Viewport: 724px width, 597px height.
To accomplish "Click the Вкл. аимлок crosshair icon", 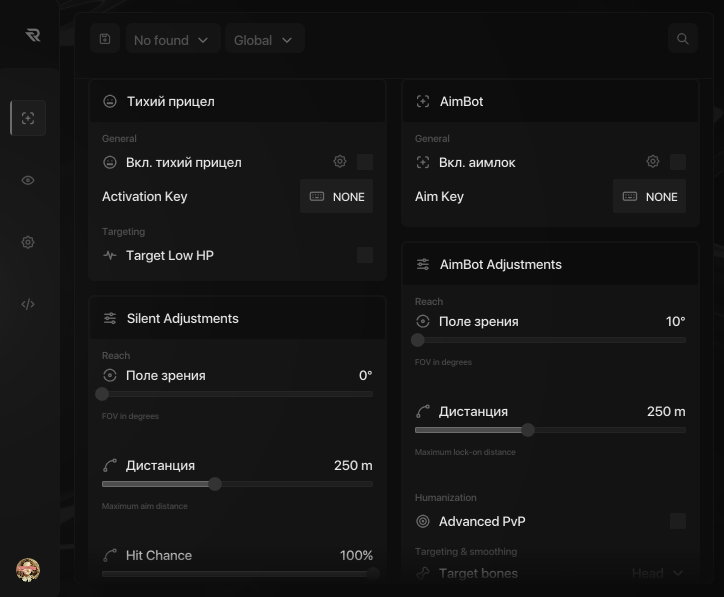I will pos(423,162).
